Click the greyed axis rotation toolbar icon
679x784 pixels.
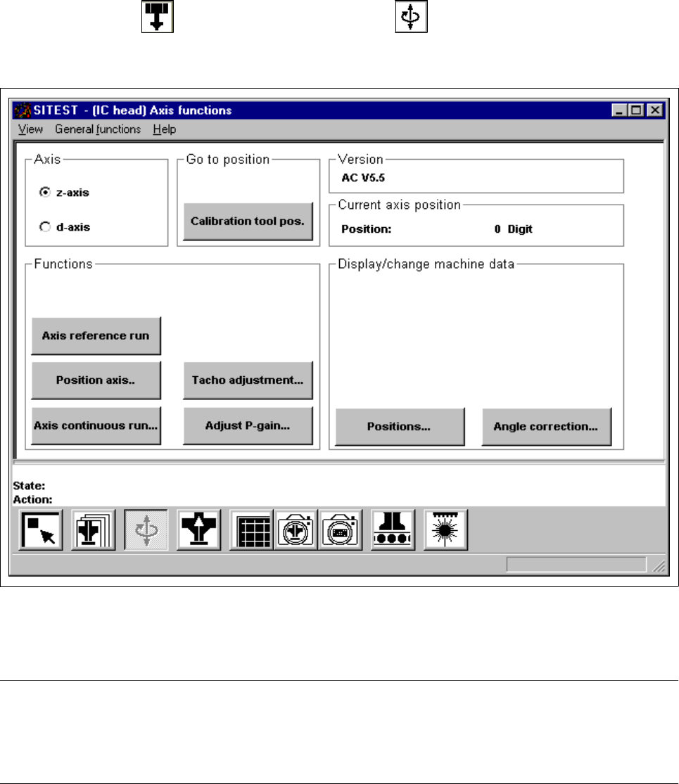click(146, 530)
